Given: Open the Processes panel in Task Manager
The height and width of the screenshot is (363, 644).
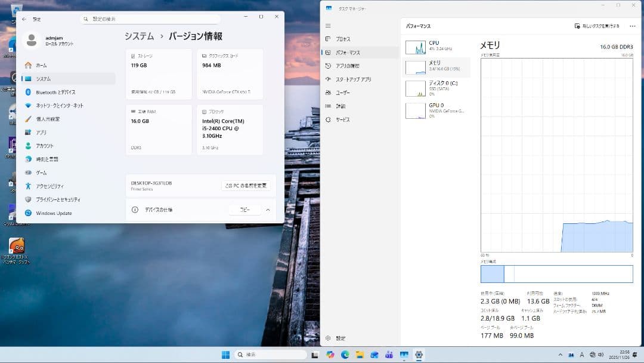Looking at the screenshot, I should (343, 39).
